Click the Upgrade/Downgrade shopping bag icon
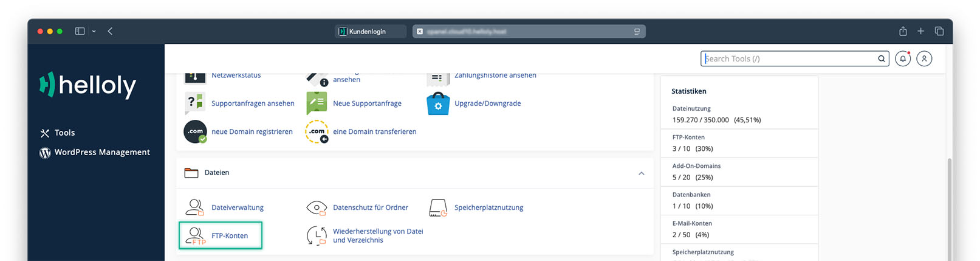980x261 pixels. click(x=438, y=103)
